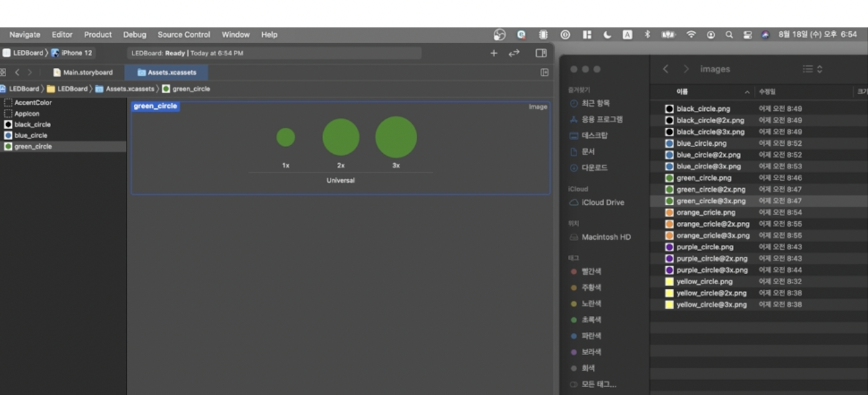Open Siri from the menu bar
Image resolution: width=868 pixels, height=395 pixels.
coord(765,35)
